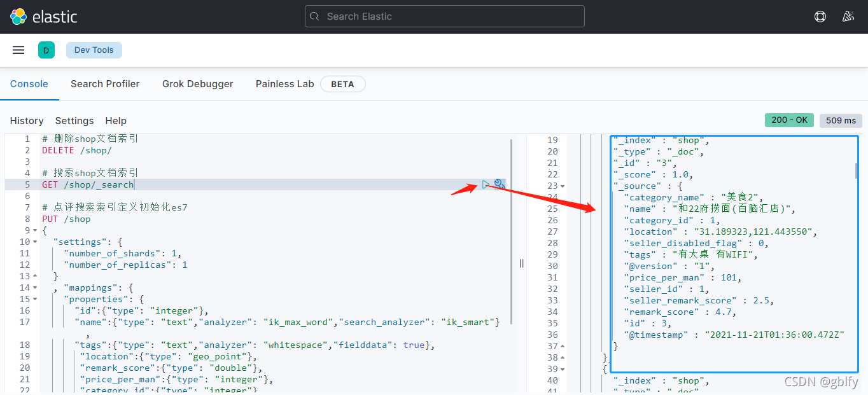
Task: Click the 200 - OK status badge
Action: pyautogui.click(x=789, y=120)
